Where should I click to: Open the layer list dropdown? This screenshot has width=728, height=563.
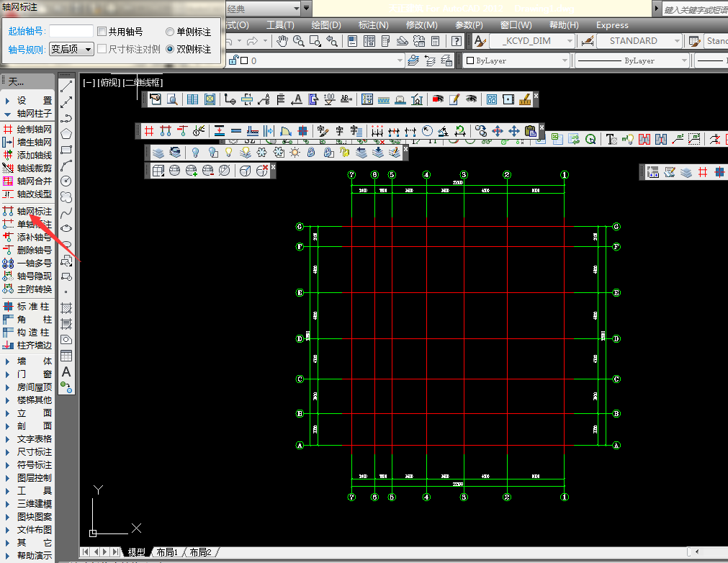pos(315,60)
